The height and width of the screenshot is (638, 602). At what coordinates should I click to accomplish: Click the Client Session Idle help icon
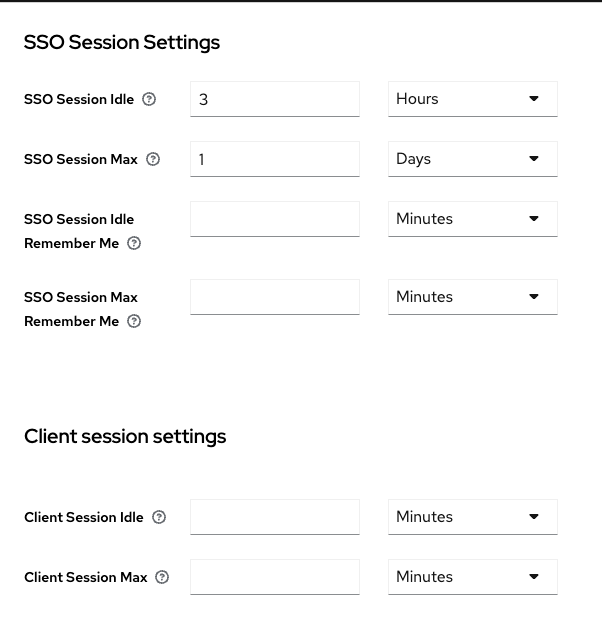159,517
